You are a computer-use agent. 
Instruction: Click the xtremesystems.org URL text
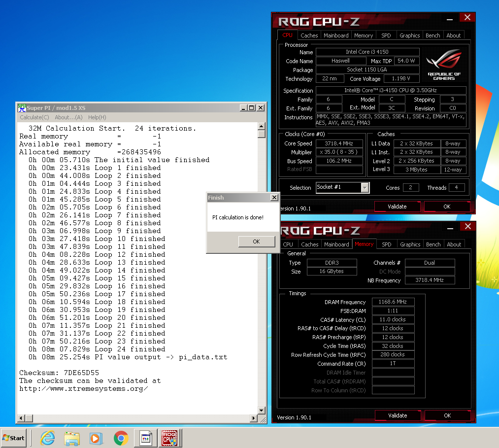click(x=83, y=388)
